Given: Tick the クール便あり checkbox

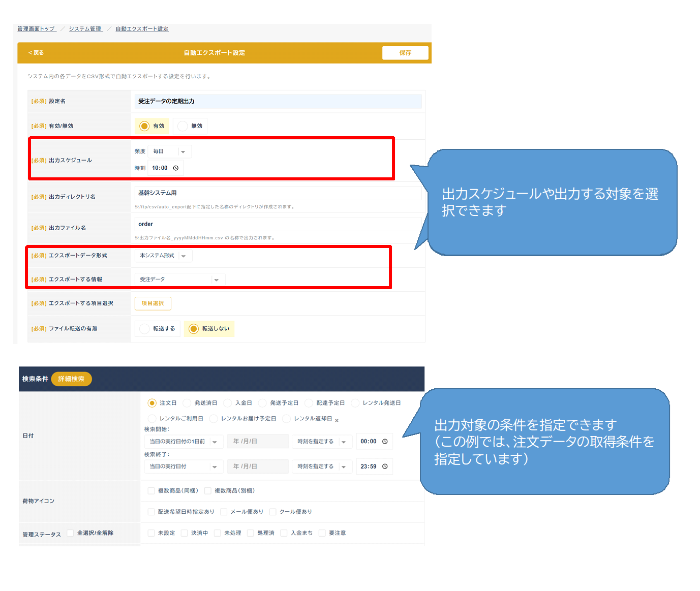Looking at the screenshot, I should pos(273,512).
